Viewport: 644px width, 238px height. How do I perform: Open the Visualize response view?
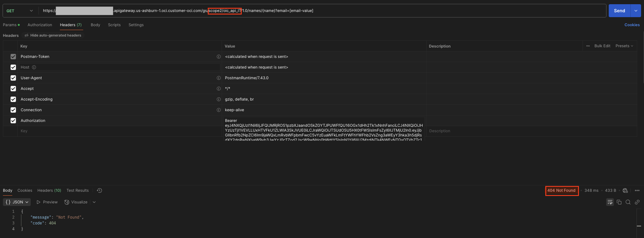coord(76,202)
